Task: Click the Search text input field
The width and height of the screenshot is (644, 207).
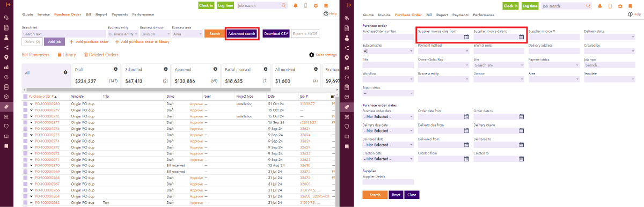Action: pos(63,33)
